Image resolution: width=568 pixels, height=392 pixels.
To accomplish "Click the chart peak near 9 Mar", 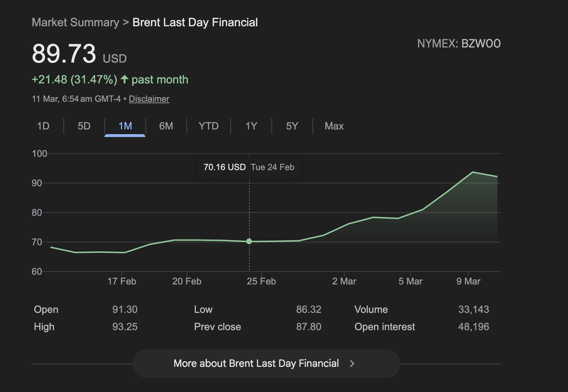I will coord(473,172).
